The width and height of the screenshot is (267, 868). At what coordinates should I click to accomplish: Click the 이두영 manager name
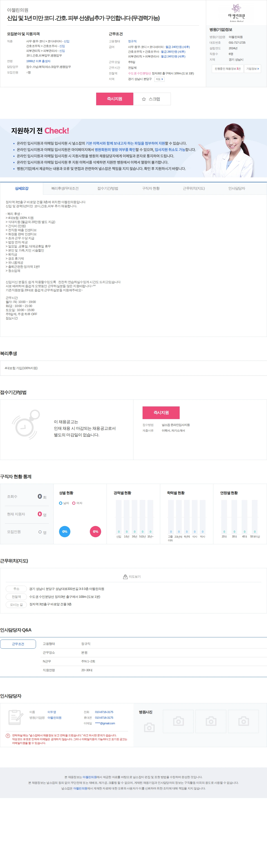point(52,712)
